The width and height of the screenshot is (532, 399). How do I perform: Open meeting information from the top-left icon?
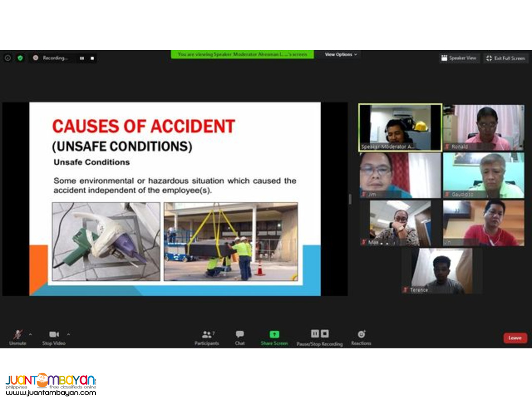[x=8, y=58]
